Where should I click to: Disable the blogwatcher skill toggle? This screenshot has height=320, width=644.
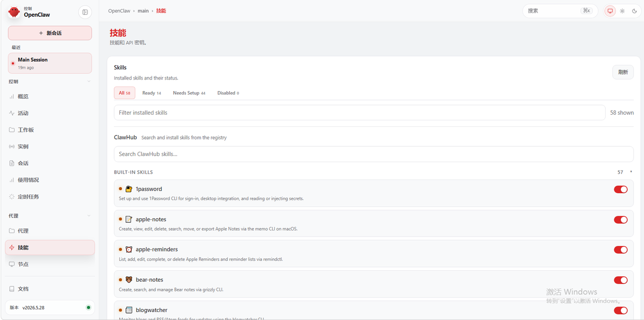pos(620,310)
